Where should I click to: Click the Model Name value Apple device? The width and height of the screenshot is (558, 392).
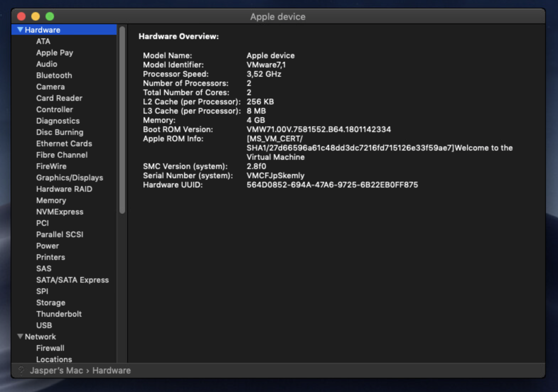tap(270, 55)
